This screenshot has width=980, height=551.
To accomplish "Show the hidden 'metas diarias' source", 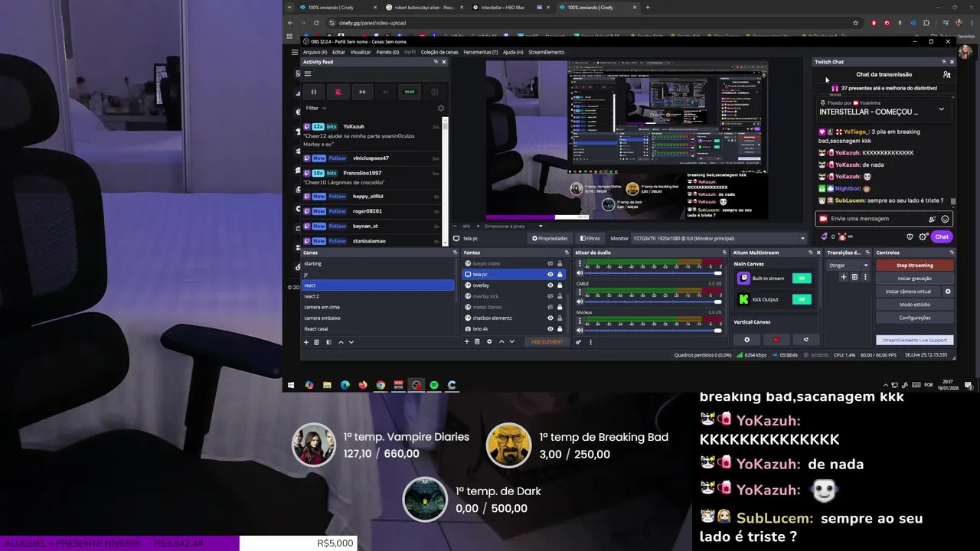I will [550, 307].
